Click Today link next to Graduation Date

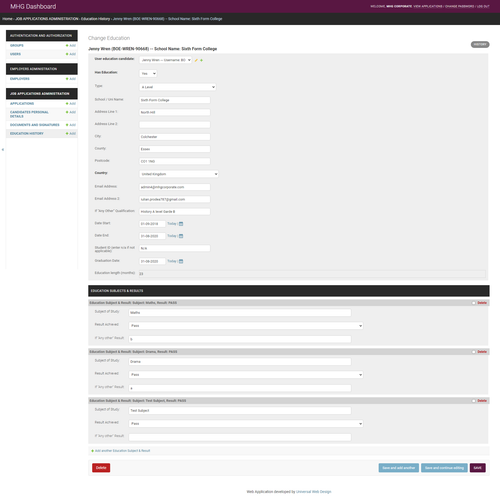(172, 261)
